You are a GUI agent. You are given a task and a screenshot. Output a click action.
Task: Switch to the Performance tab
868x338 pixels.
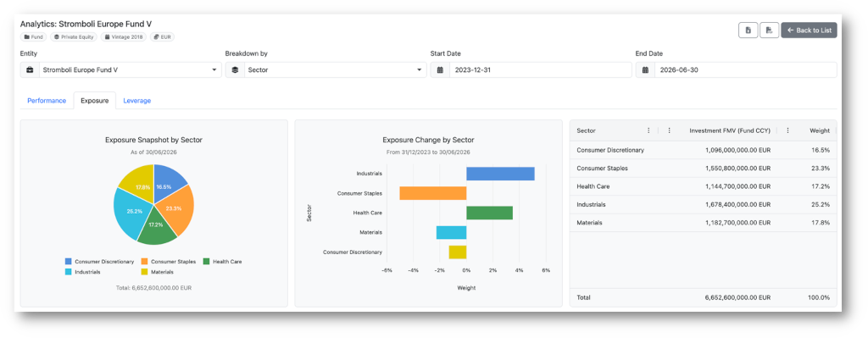47,101
